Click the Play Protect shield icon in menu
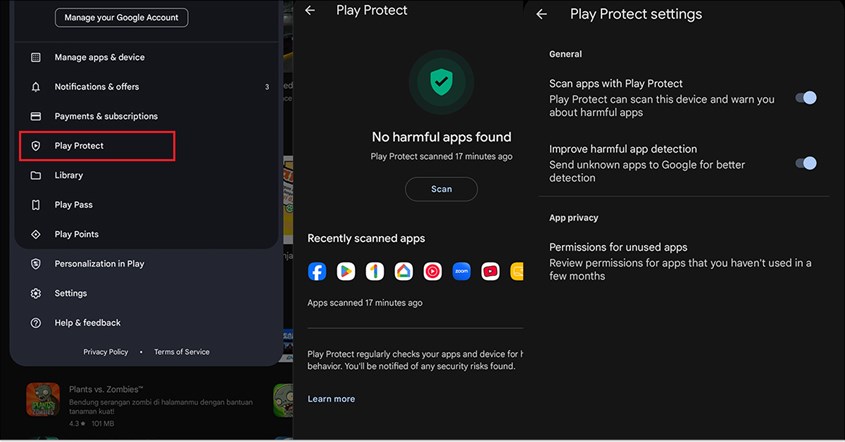The image size is (845, 442). click(x=36, y=146)
